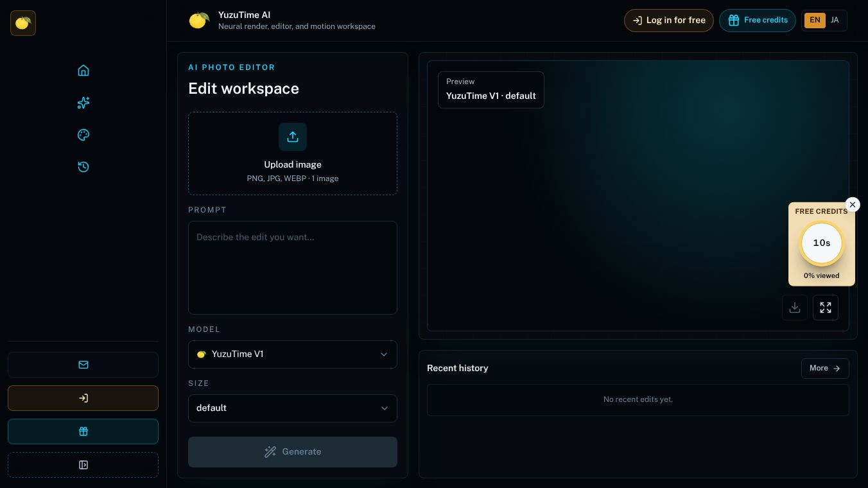Image resolution: width=868 pixels, height=488 pixels.
Task: Click the sidebar gift credits button
Action: click(x=83, y=431)
